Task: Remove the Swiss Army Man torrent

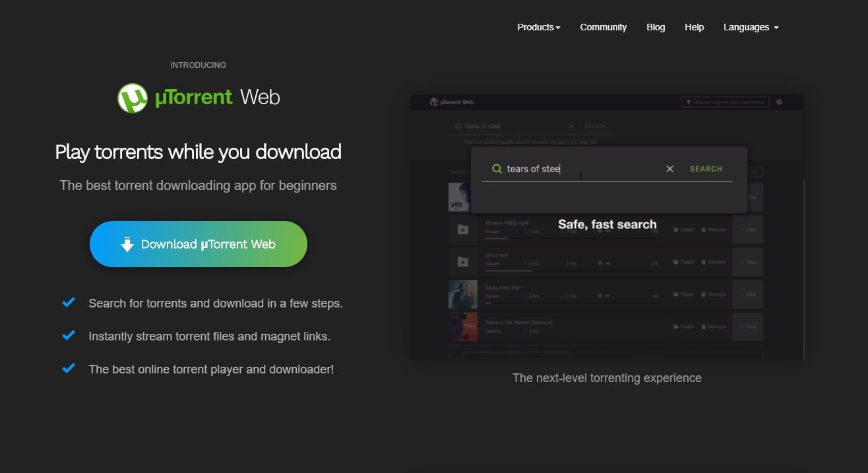Action: (x=713, y=294)
